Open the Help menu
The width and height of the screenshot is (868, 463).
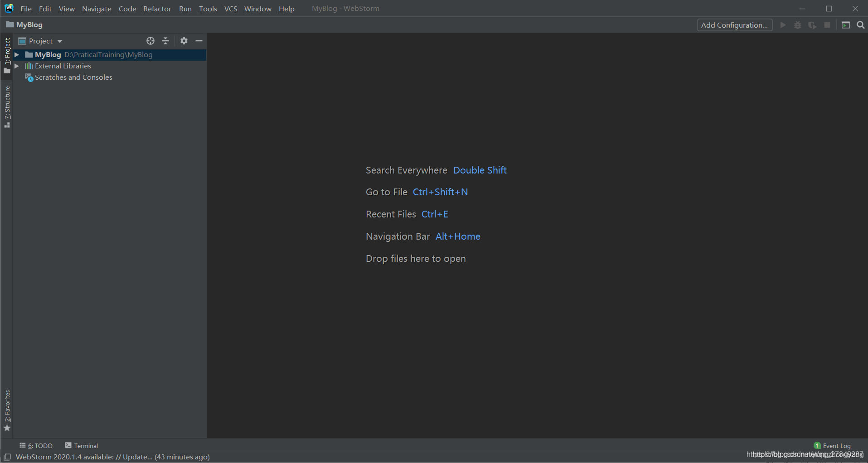pyautogui.click(x=286, y=9)
